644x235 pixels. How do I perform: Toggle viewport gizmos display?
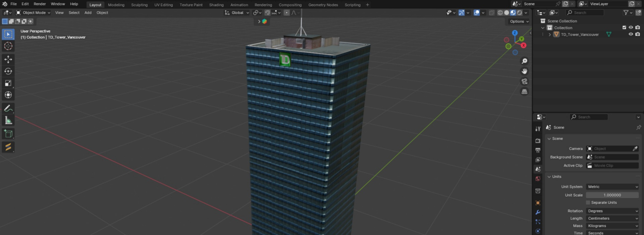coord(462,13)
